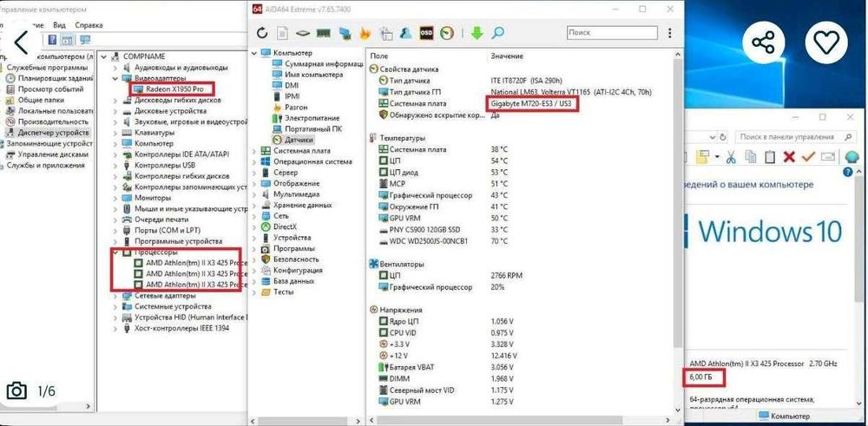This screenshot has width=868, height=426.
Task: Open the AIDA64 report page icon
Action: point(282,33)
